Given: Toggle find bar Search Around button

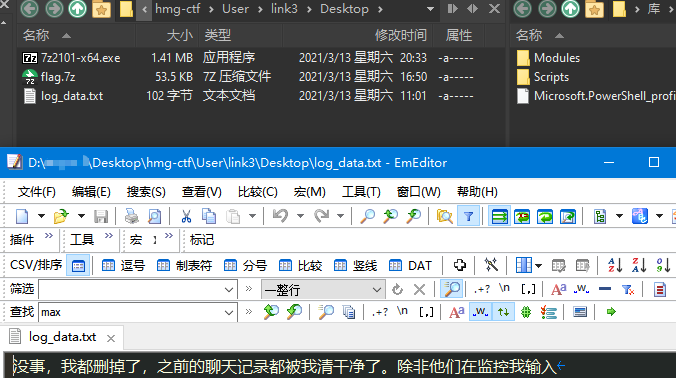Looking at the screenshot, I should click(503, 312).
